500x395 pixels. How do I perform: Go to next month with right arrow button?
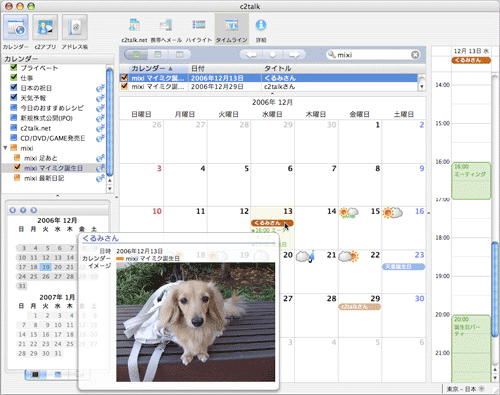click(294, 54)
